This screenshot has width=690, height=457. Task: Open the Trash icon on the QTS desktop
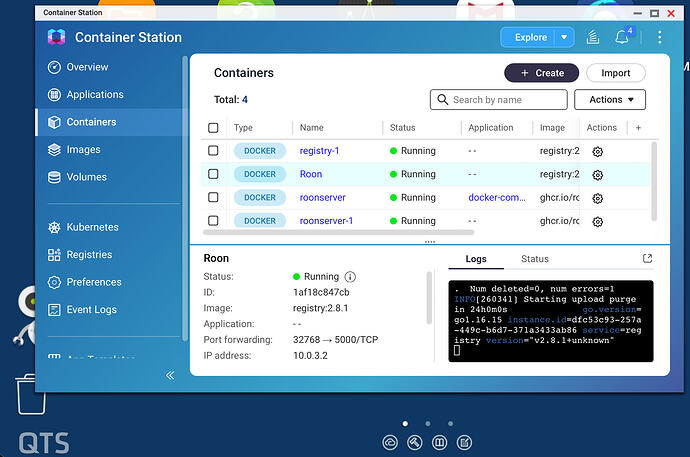point(31,394)
